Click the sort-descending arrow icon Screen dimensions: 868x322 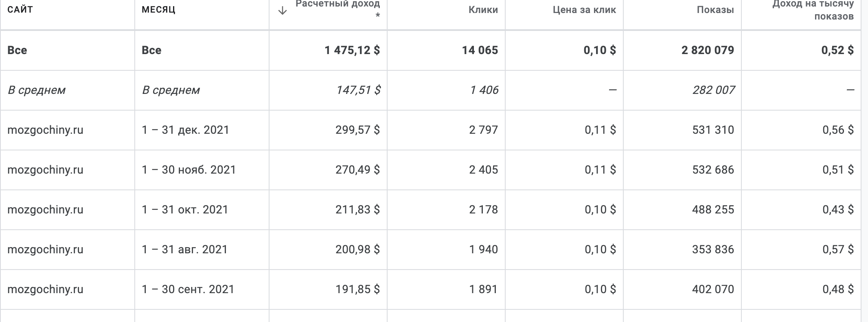(282, 11)
